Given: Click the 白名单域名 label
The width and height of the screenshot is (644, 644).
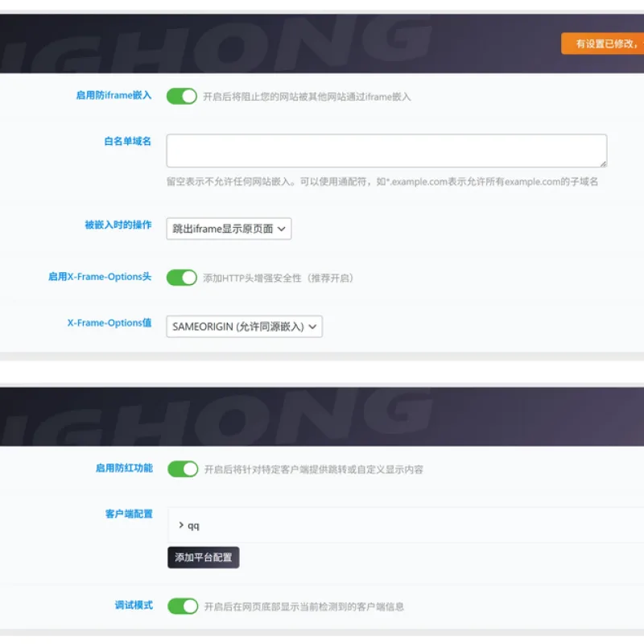Looking at the screenshot, I should (x=128, y=142).
